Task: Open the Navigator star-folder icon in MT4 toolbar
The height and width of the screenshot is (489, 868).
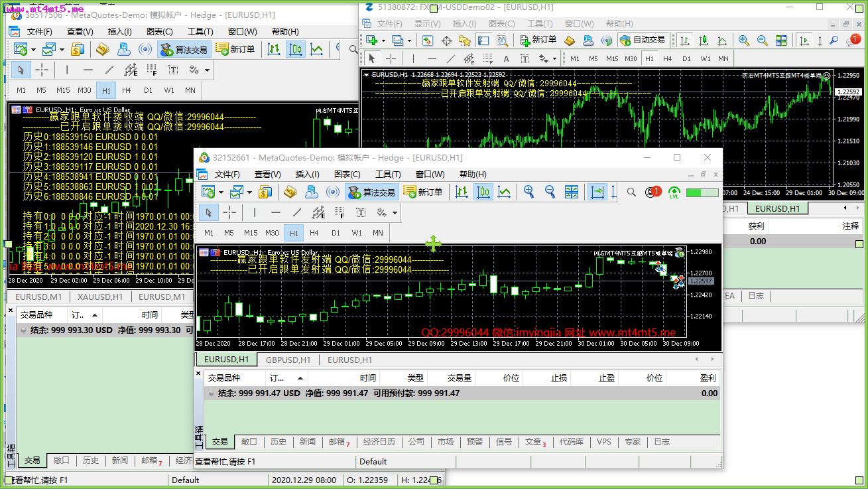Action: click(465, 40)
